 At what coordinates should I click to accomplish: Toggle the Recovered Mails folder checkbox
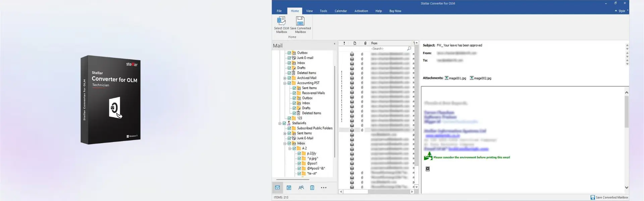[294, 93]
